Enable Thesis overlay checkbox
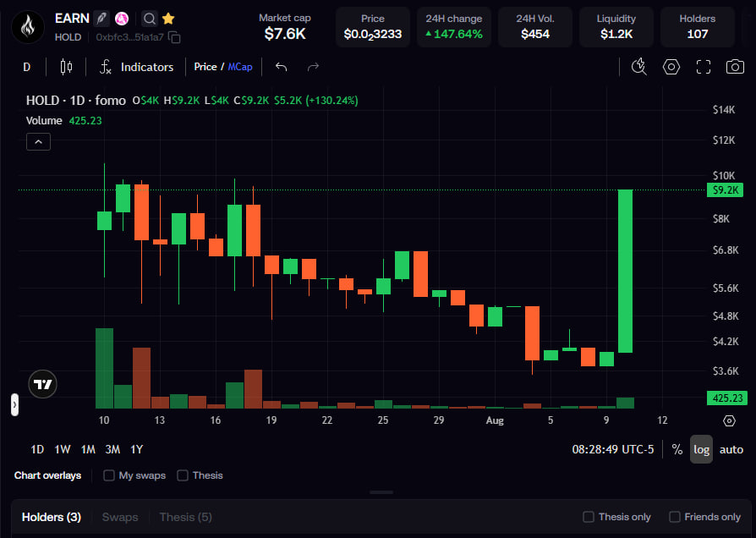The width and height of the screenshot is (756, 538). tap(183, 475)
